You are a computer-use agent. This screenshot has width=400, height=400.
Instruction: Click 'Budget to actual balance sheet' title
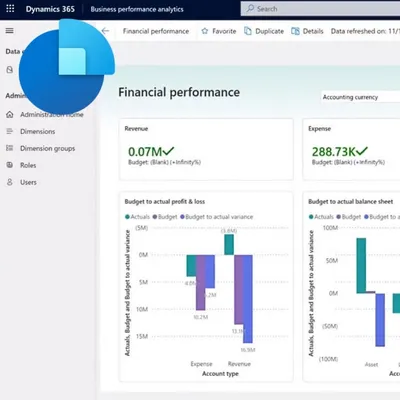click(351, 202)
